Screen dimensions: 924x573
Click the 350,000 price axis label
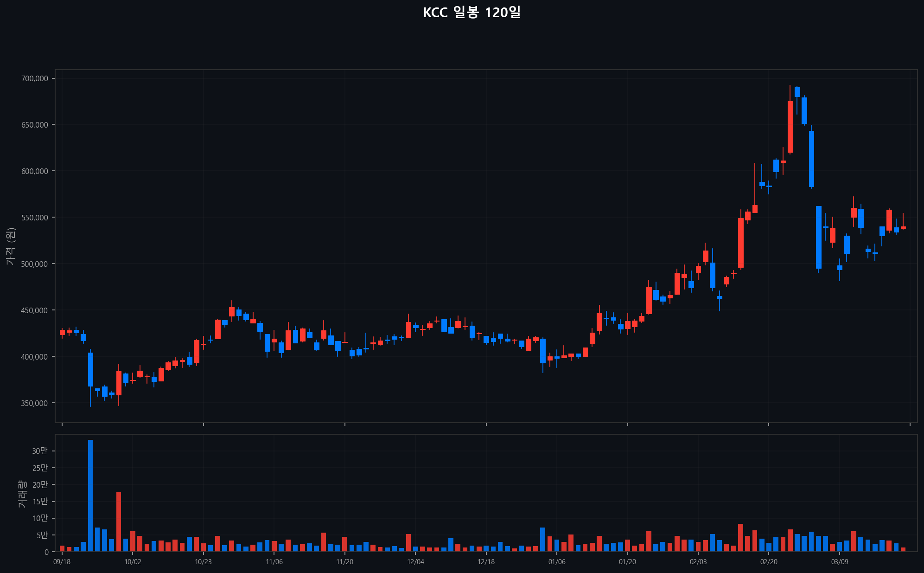coord(35,403)
